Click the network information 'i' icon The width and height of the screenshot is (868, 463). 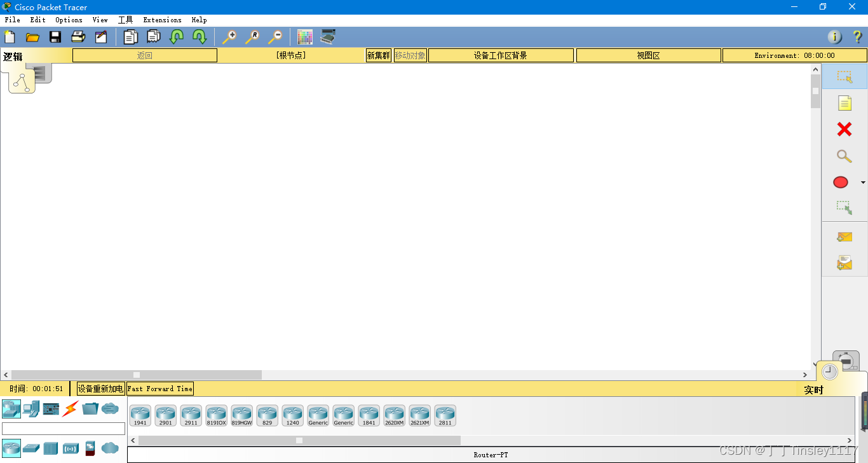835,37
